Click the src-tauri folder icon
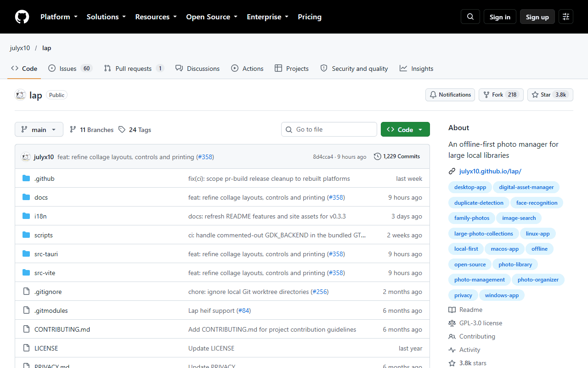Screen dimensions: 588x368 [26, 254]
